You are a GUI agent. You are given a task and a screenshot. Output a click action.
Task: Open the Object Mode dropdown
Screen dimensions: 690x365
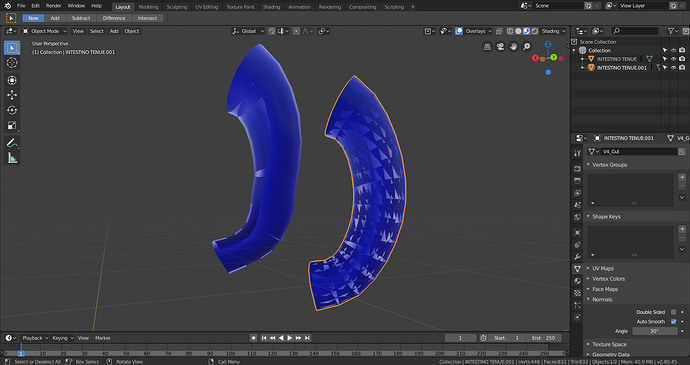pos(44,31)
